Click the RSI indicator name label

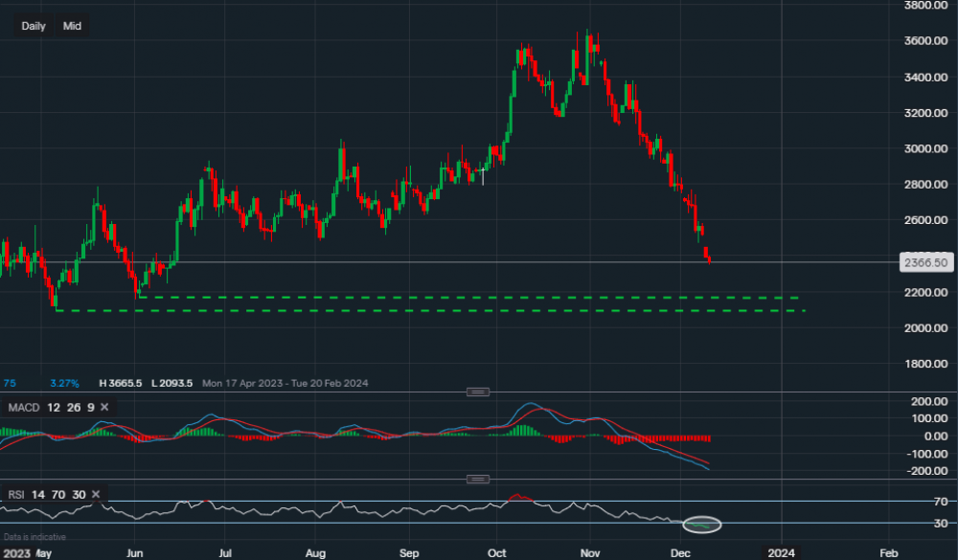(15, 495)
